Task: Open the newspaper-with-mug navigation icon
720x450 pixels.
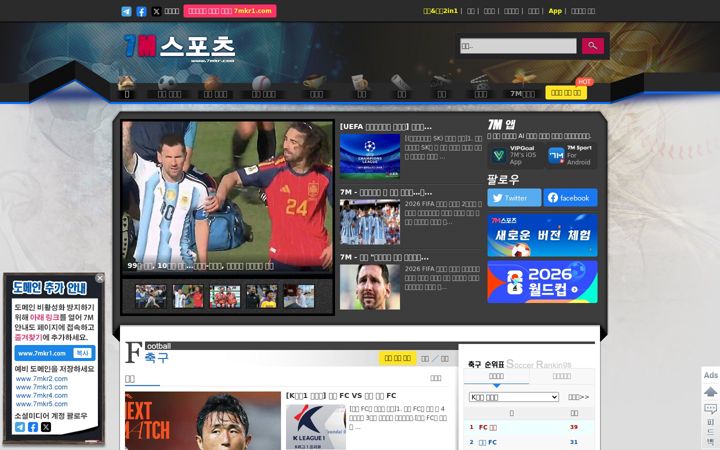Action: click(360, 82)
